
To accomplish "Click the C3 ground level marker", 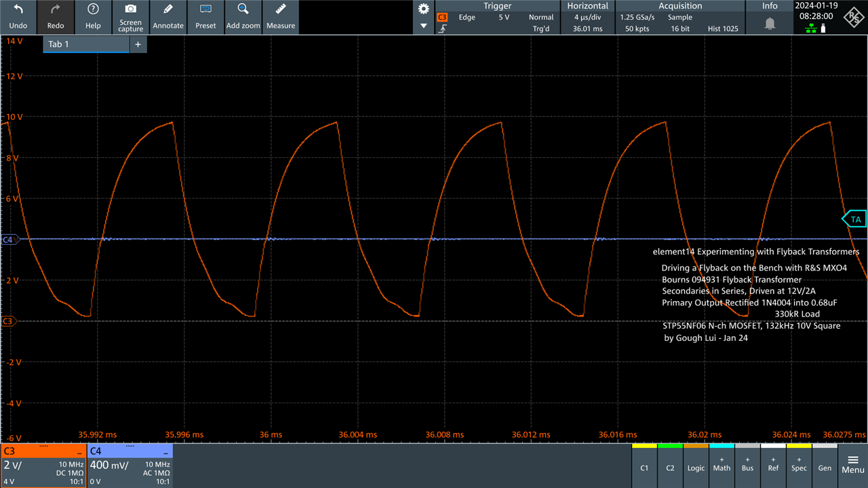I will [x=7, y=321].
